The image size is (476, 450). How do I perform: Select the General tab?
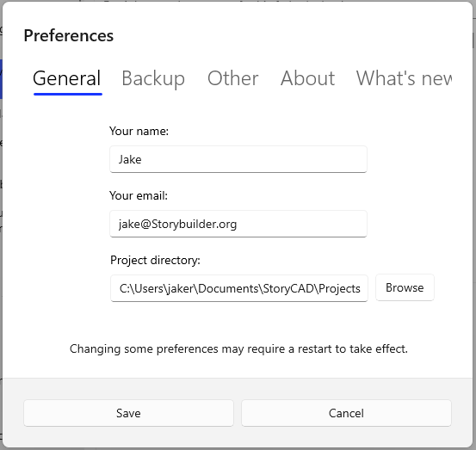tap(67, 78)
